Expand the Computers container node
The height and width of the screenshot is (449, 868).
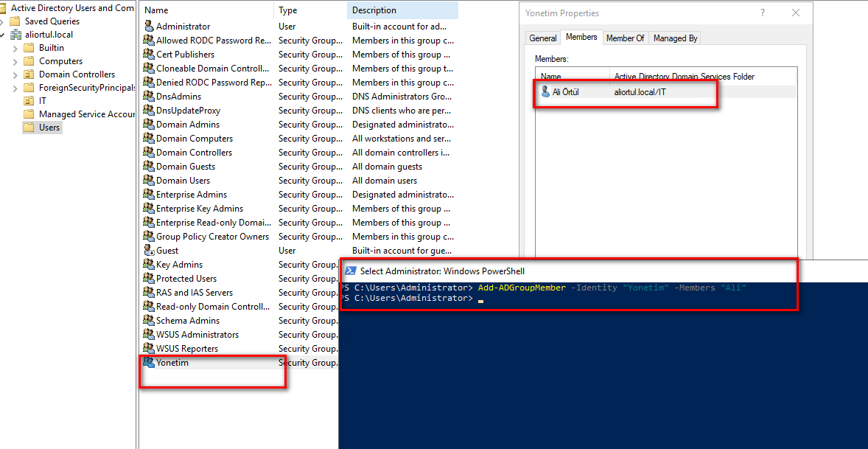coord(15,61)
